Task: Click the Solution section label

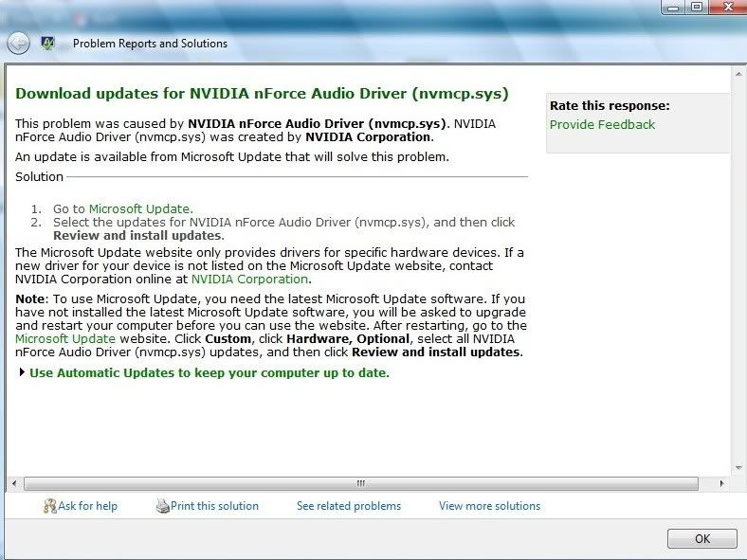Action: click(39, 176)
